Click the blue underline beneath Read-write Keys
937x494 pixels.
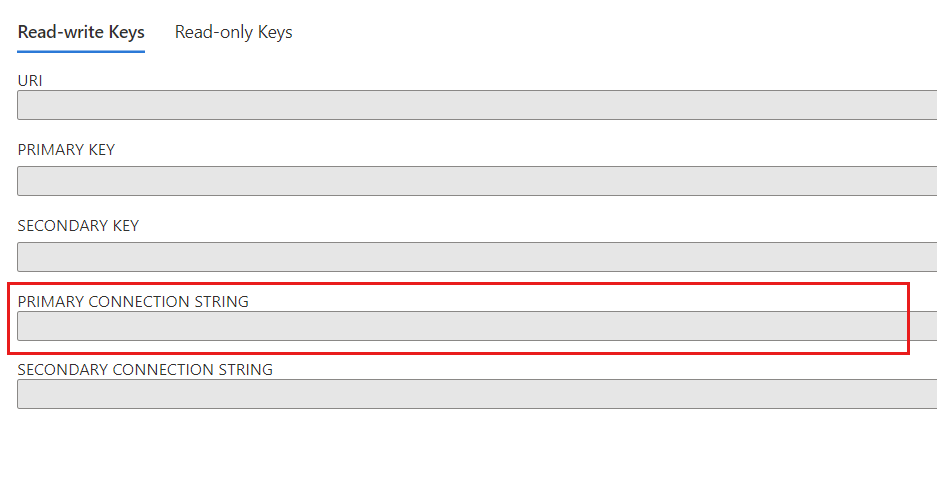81,51
